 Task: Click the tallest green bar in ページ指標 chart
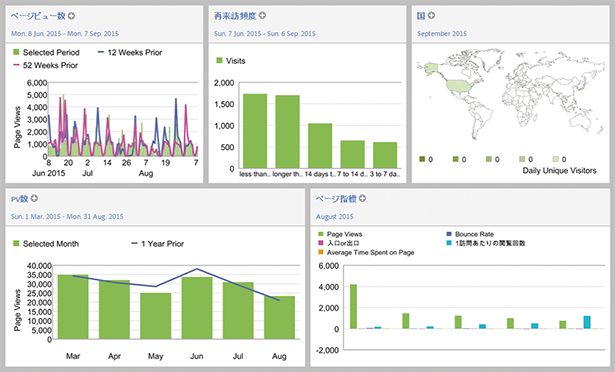(x=353, y=306)
